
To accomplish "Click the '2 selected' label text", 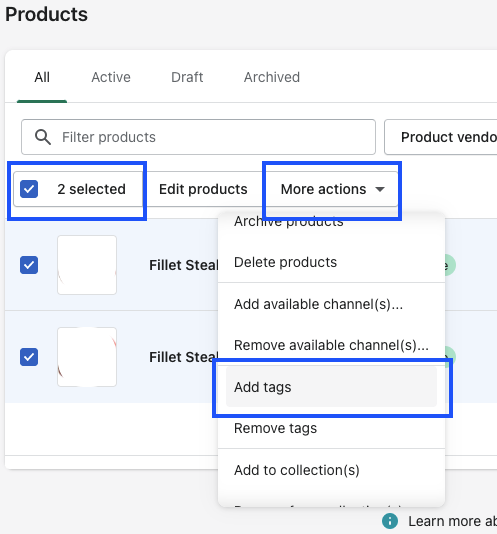I will click(92, 189).
